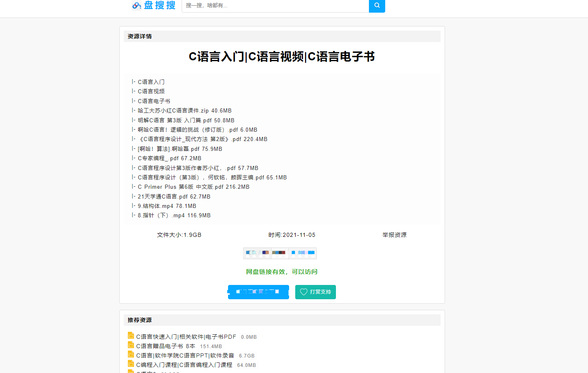Click the right blurred badge above status text

pyautogui.click(x=303, y=253)
